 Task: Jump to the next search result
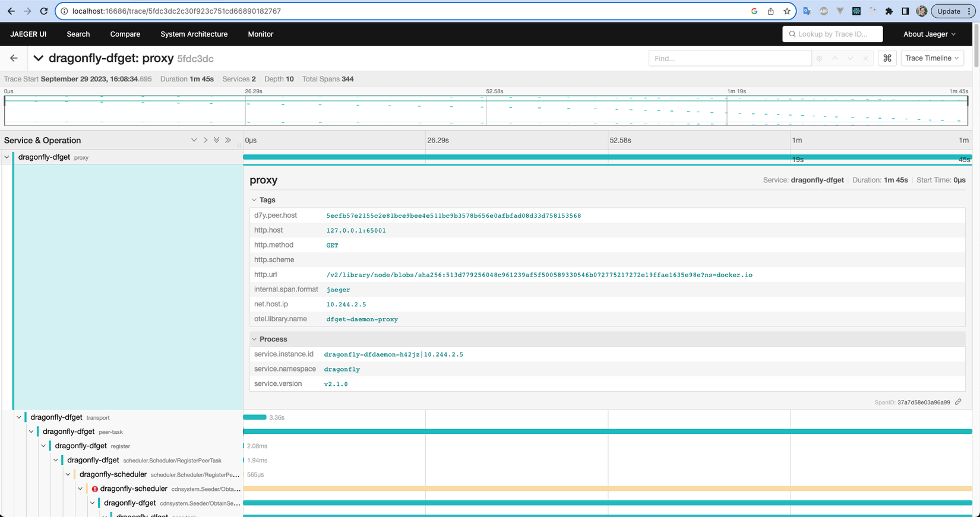[850, 58]
